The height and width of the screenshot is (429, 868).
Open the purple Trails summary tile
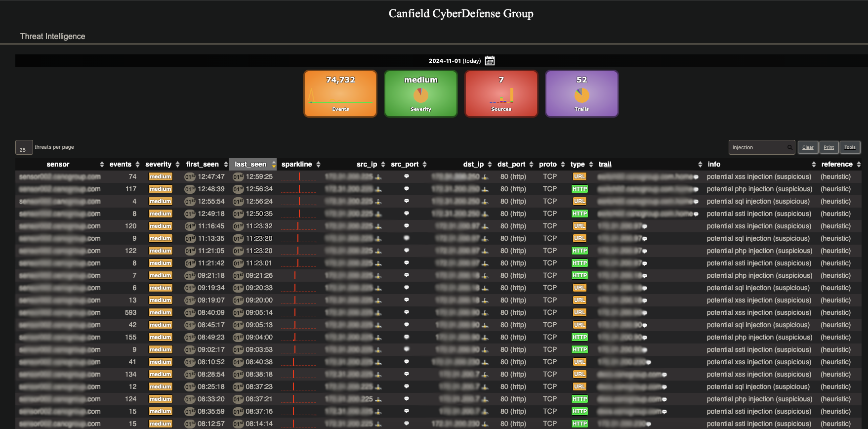[581, 93]
